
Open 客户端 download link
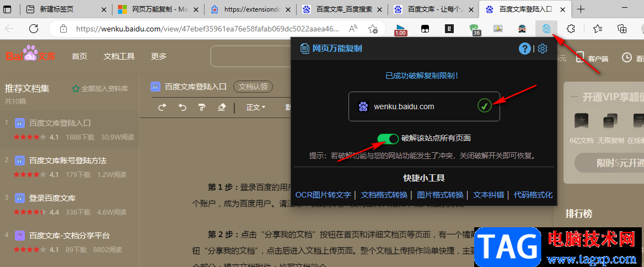coord(592,58)
